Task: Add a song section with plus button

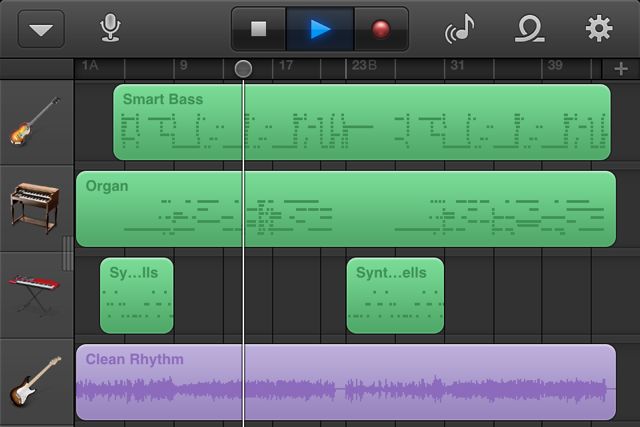Action: click(621, 69)
